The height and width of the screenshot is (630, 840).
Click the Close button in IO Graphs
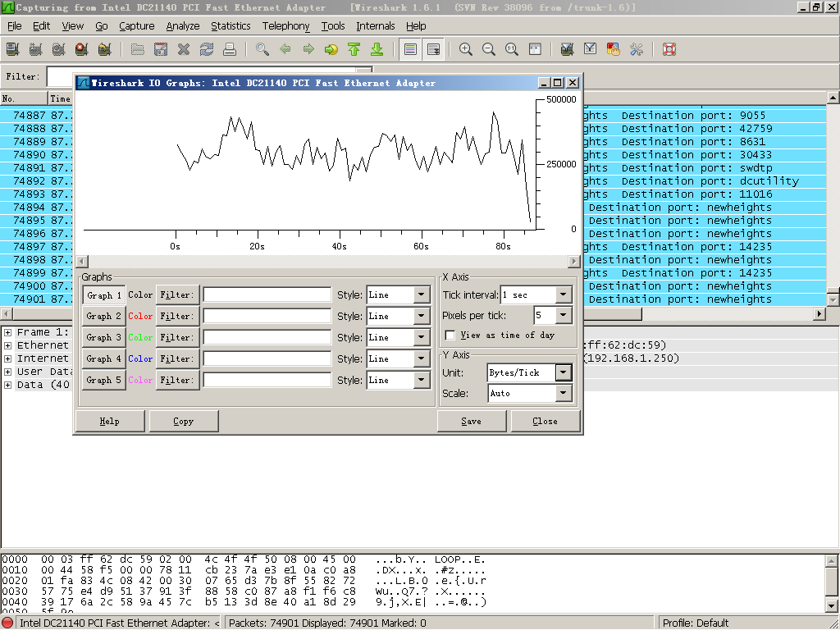(x=546, y=421)
